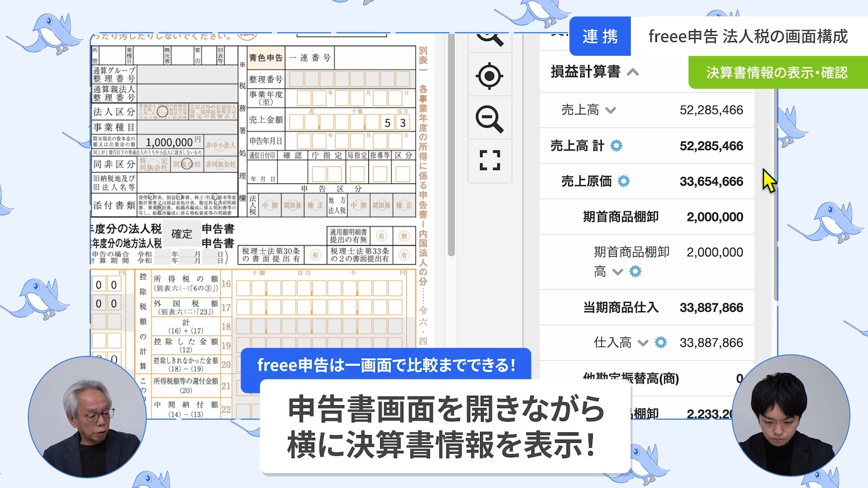Click the 添付書類 label cell
868x488 pixels.
pos(114,205)
